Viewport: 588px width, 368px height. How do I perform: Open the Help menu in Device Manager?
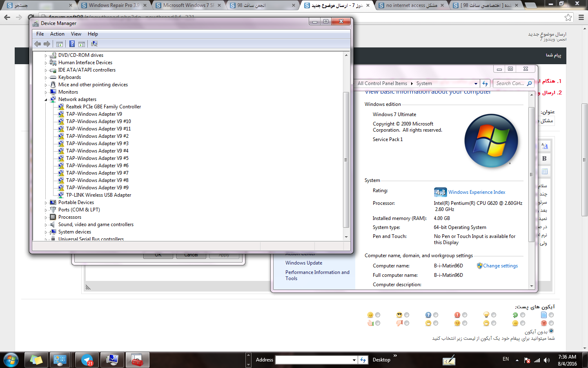tap(93, 34)
